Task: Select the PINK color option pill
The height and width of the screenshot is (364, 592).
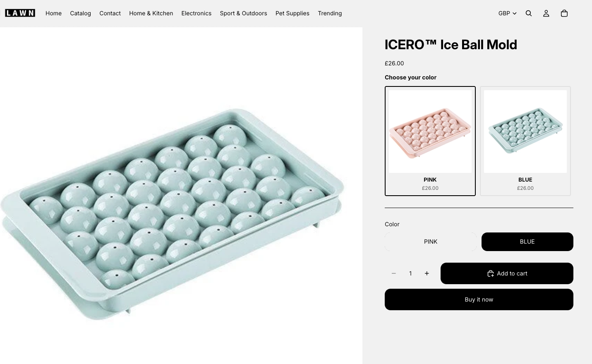Action: point(431,242)
